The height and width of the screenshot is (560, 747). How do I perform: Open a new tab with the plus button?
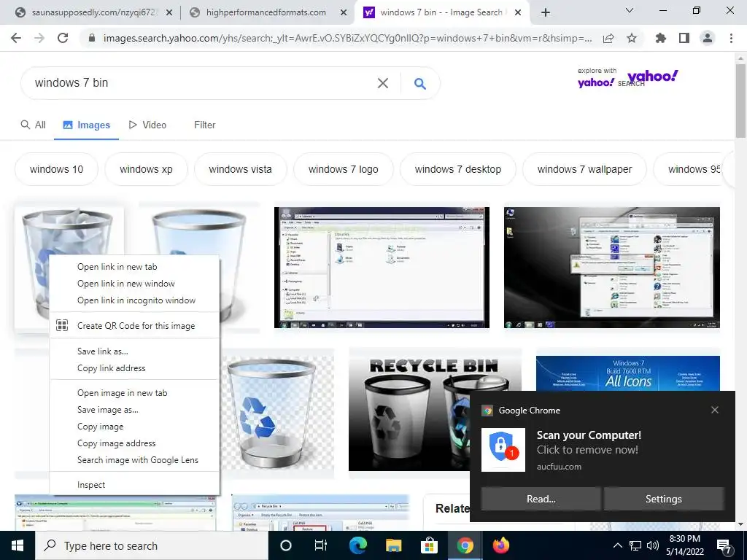coord(546,12)
